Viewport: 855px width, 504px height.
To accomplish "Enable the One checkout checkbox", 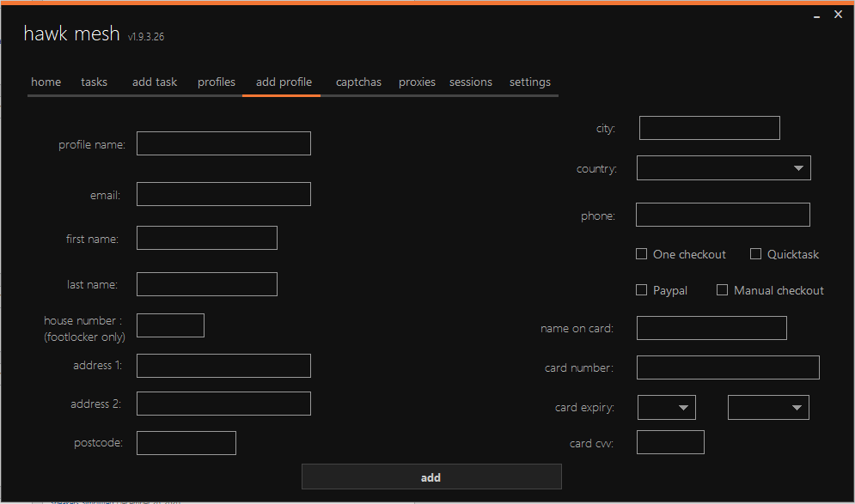I will point(641,254).
